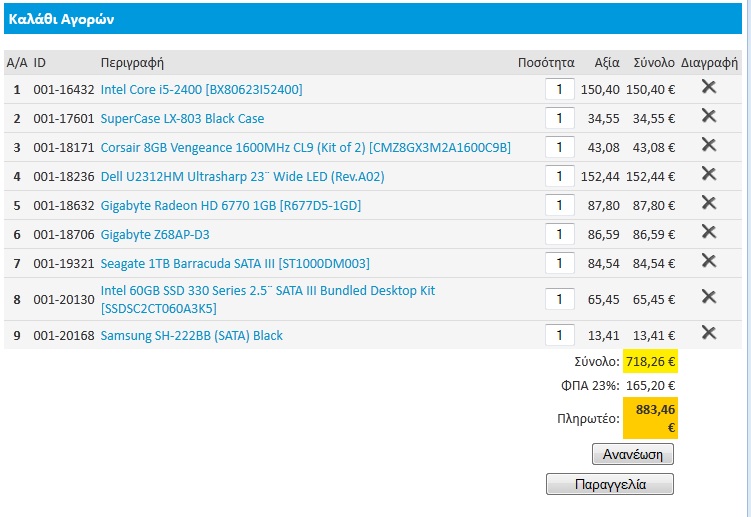Click the Πληρωτέο label
This screenshot has height=517, width=751.
click(588, 419)
